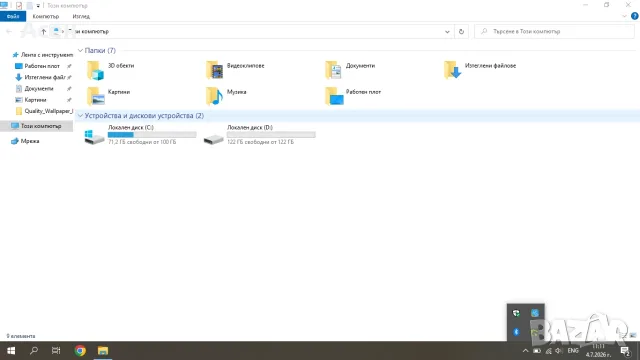Select Лента с инструменти quick access

(x=42, y=55)
